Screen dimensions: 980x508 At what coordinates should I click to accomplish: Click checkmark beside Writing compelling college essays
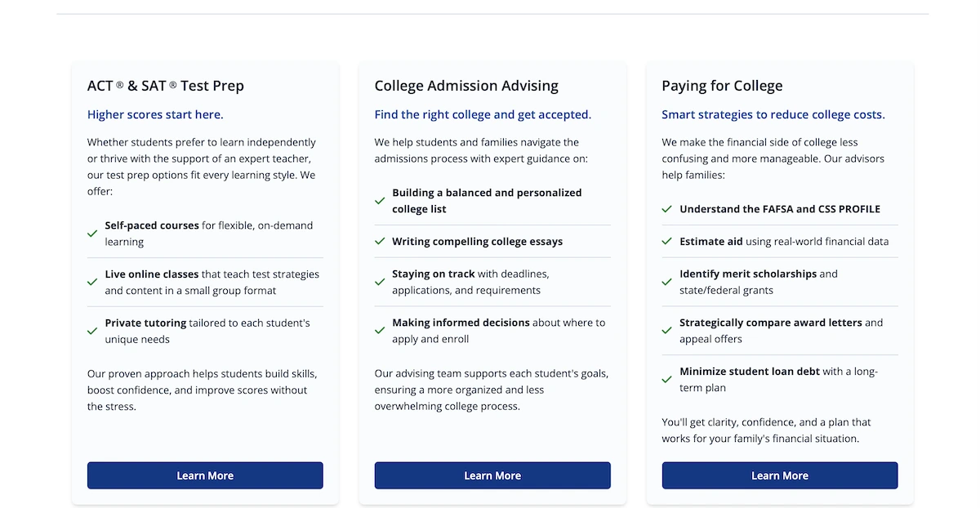[x=380, y=241]
